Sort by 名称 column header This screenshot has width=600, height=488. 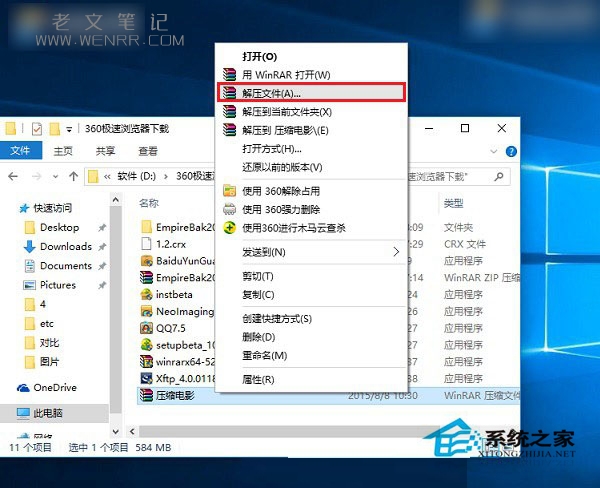coord(148,203)
